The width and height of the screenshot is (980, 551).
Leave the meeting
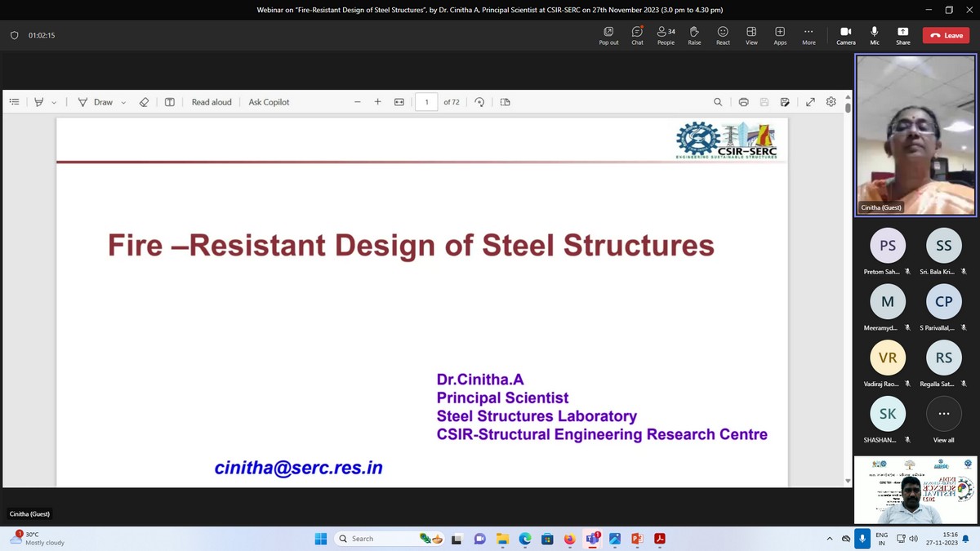coord(947,36)
